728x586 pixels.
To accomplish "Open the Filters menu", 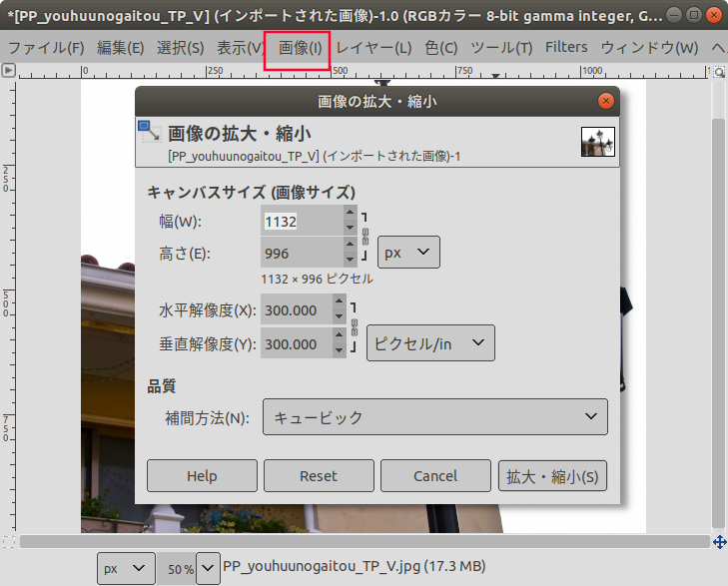I will click(x=566, y=47).
